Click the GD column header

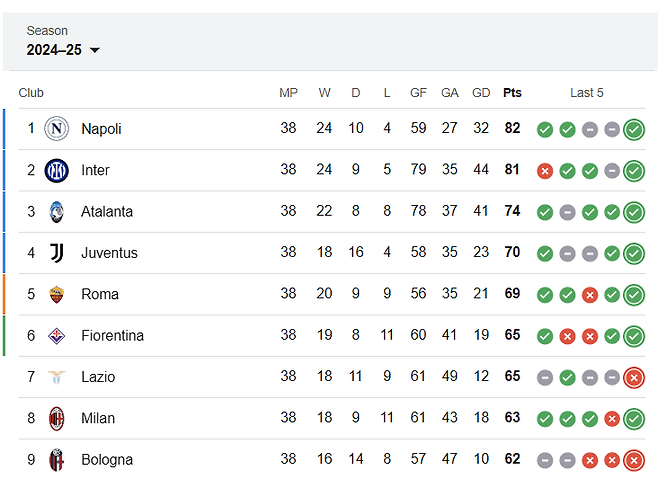click(x=481, y=93)
